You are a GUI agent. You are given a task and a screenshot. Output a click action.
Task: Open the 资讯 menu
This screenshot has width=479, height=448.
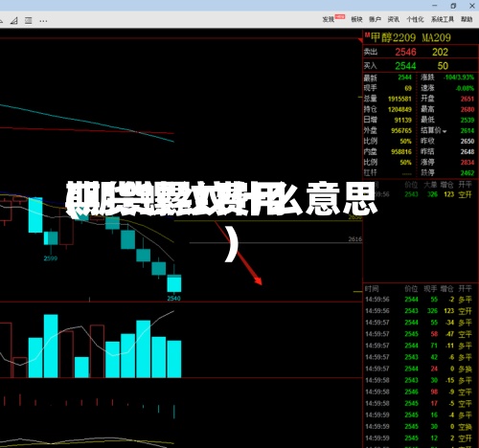[x=394, y=20]
